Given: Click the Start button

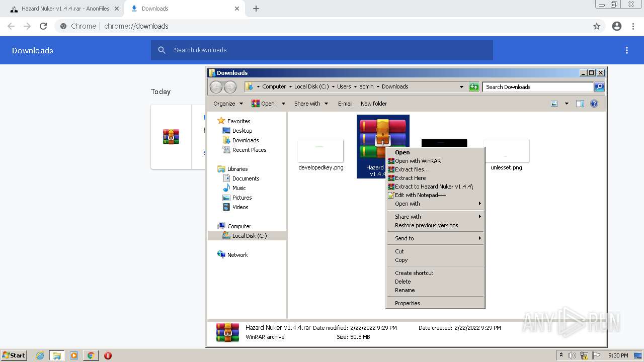Looking at the screenshot, I should pyautogui.click(x=14, y=355).
